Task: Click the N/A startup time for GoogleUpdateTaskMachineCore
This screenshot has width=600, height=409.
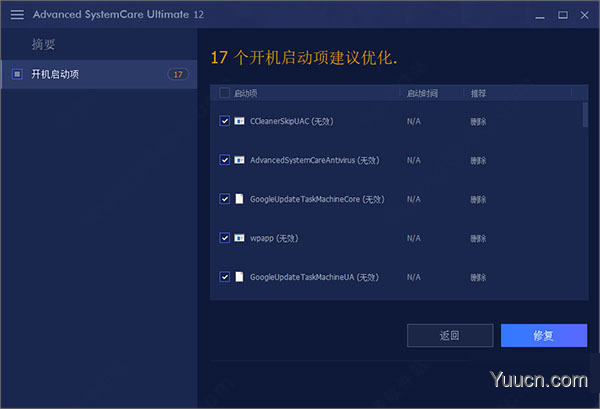Action: pyautogui.click(x=414, y=199)
